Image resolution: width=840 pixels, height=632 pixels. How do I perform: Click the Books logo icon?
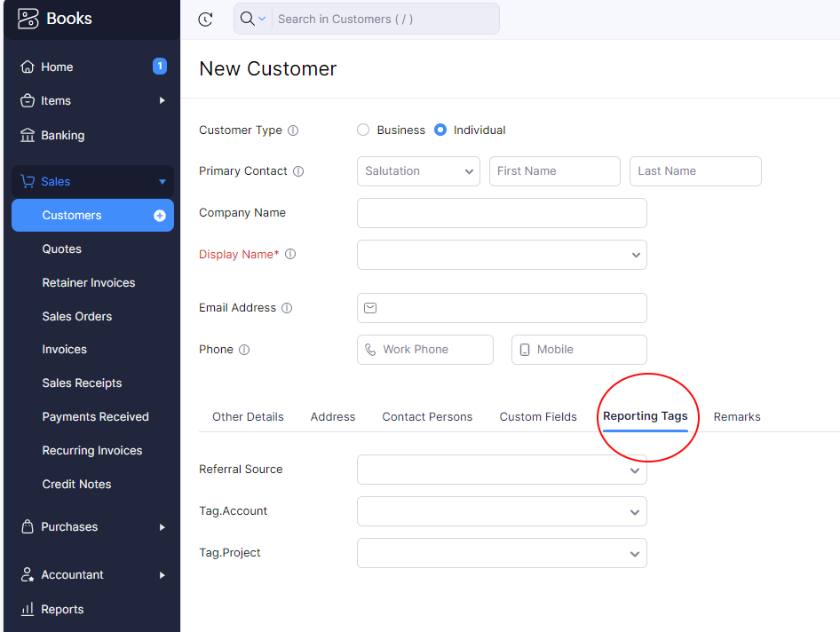pos(28,19)
